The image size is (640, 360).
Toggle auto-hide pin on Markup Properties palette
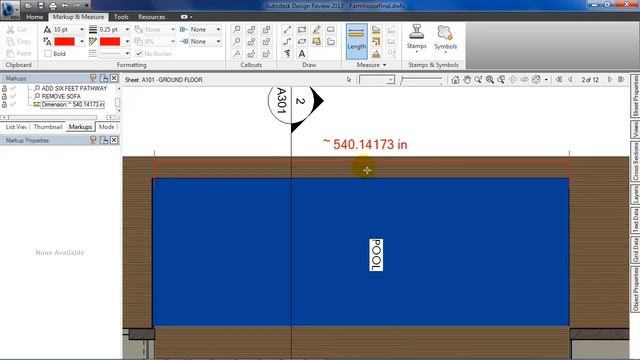click(93, 140)
